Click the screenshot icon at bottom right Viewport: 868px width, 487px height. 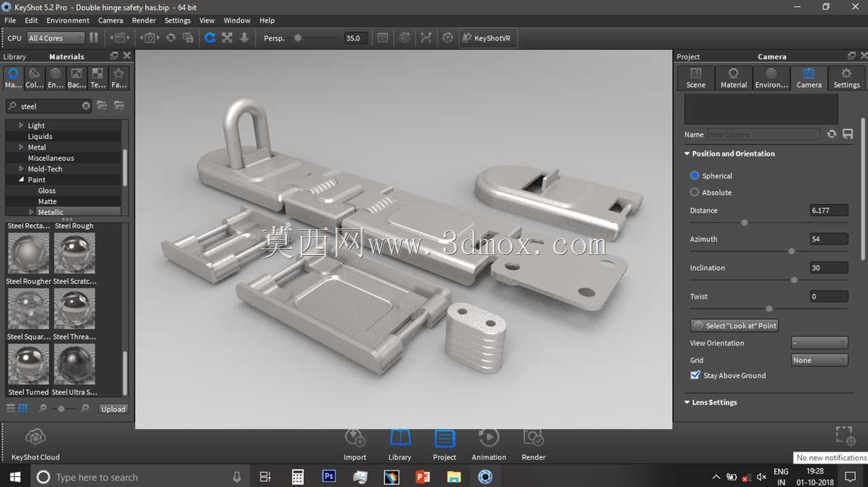click(845, 435)
